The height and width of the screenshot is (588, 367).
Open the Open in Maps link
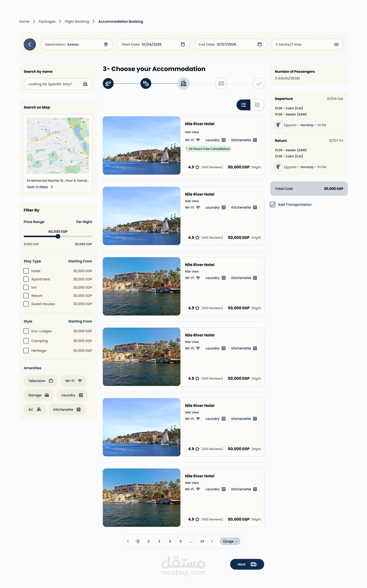37,187
